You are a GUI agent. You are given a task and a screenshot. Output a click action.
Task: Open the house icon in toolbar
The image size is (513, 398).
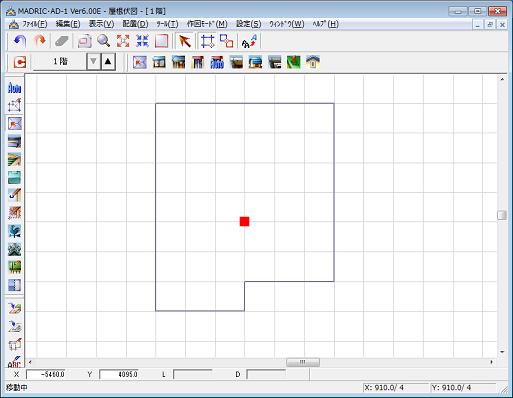pos(313,62)
